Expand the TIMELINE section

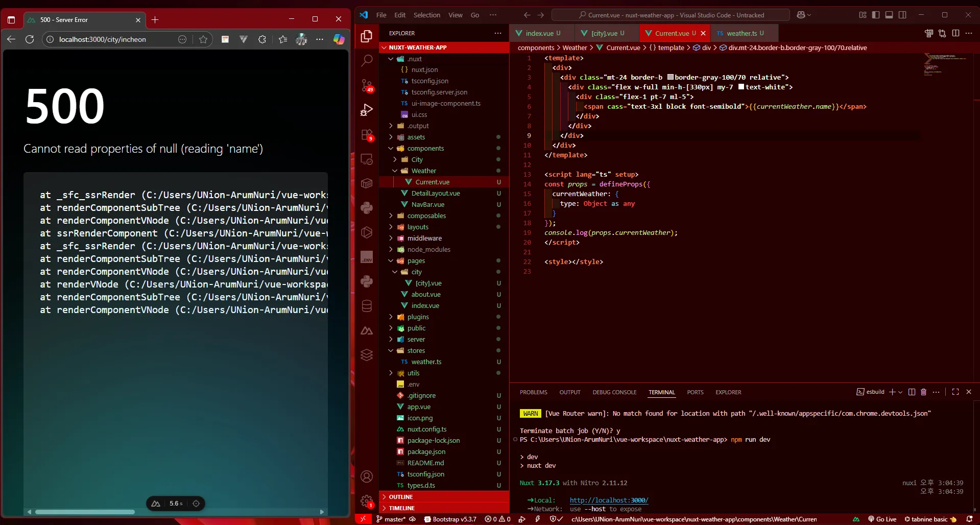tap(444, 508)
